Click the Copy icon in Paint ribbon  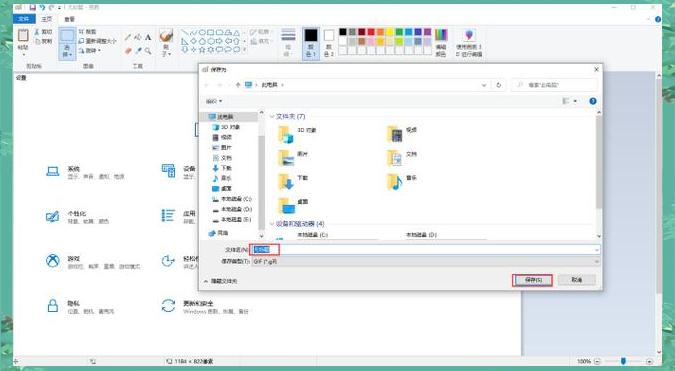pos(37,41)
